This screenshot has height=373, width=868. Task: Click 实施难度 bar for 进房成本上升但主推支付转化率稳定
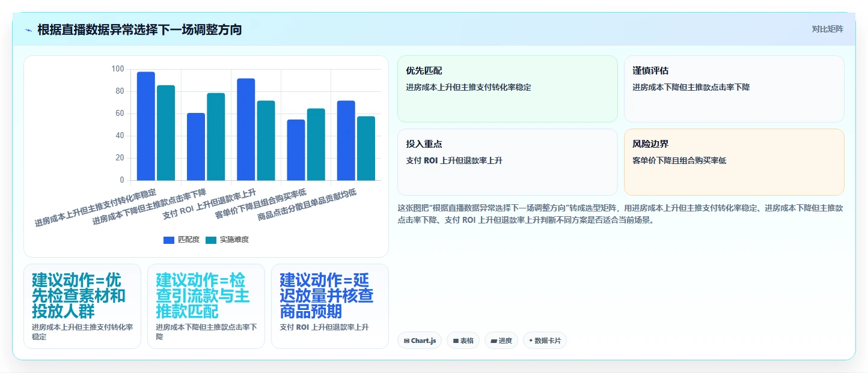coord(166,133)
